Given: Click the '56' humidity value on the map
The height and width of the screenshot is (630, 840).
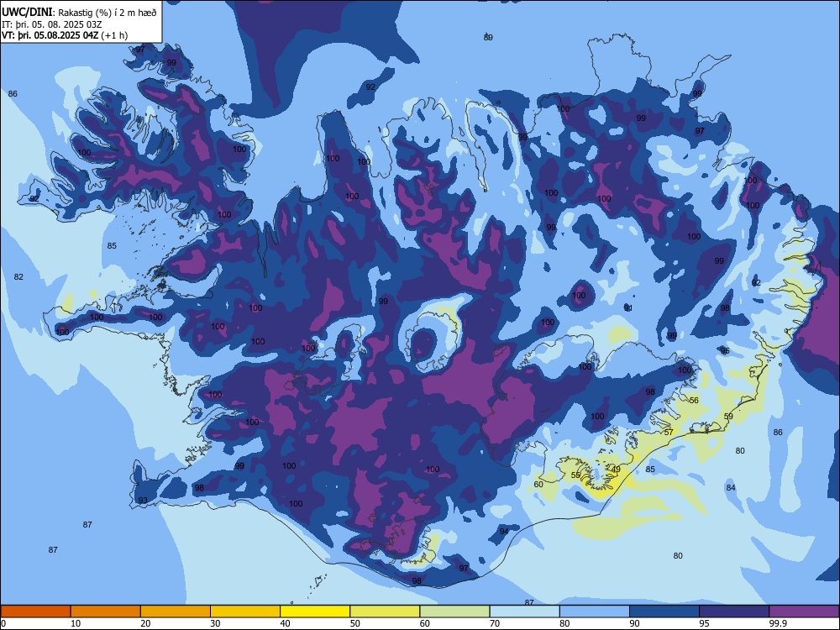Looking at the screenshot, I should pos(695,401).
